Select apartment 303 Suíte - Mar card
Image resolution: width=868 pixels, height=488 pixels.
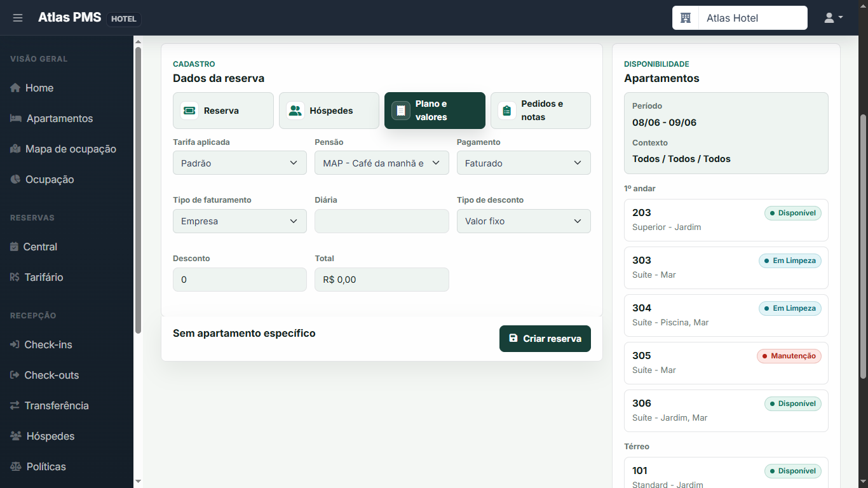click(x=726, y=268)
